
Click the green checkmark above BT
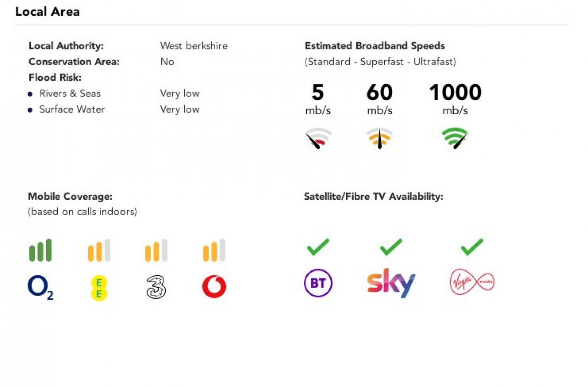pos(318,247)
